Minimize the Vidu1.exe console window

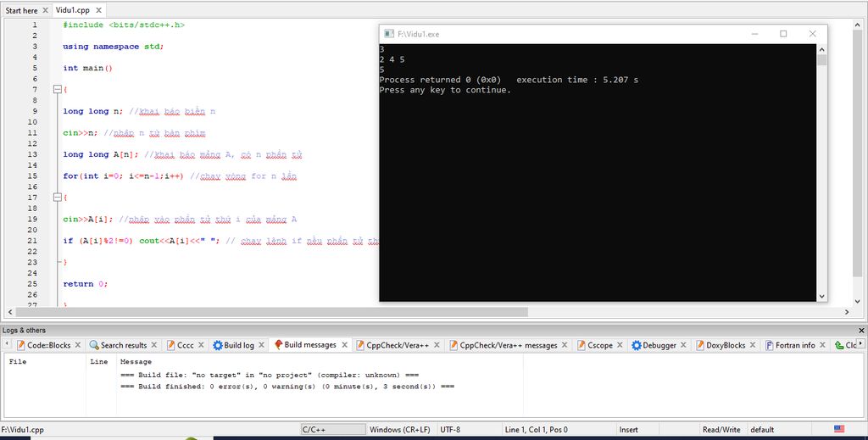[754, 34]
